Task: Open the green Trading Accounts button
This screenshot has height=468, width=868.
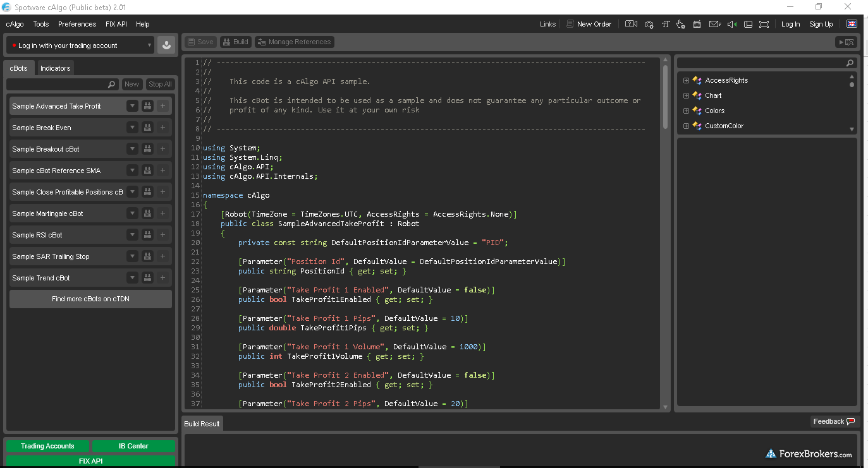Action: [47, 446]
